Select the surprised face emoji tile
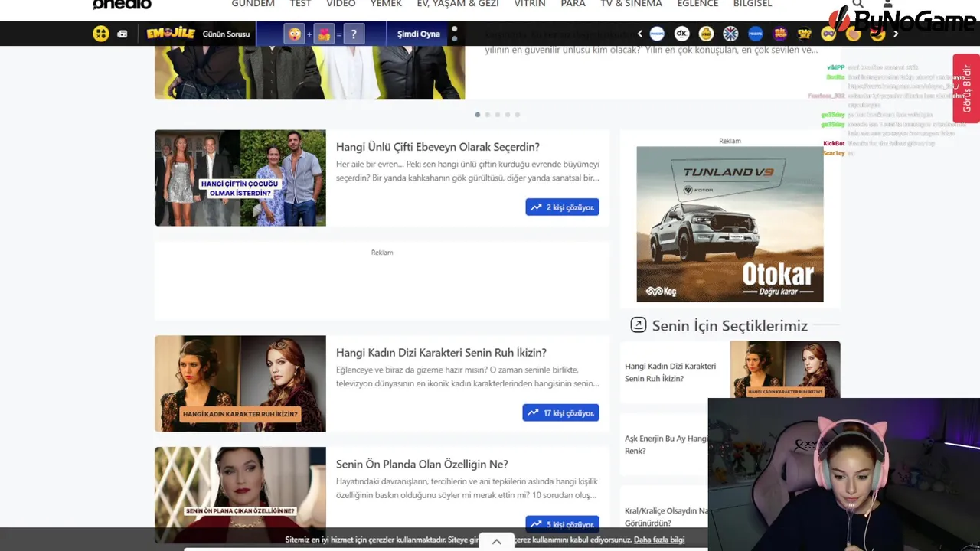The width and height of the screenshot is (980, 551). [x=294, y=34]
